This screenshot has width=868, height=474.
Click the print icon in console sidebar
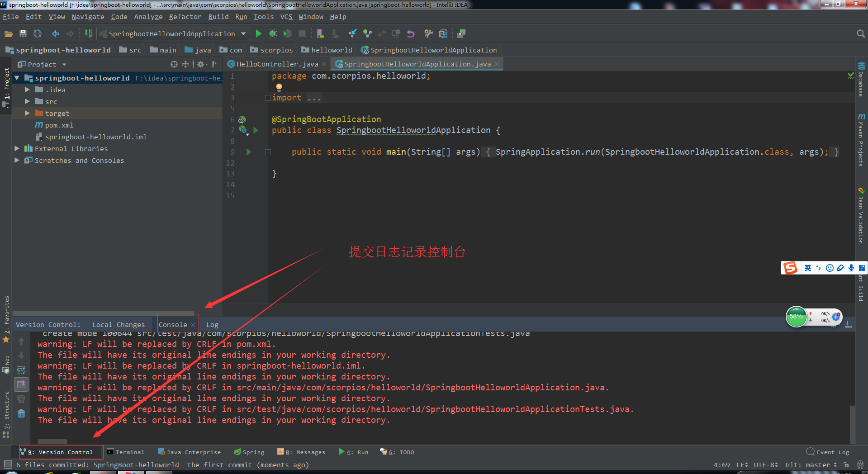[x=21, y=399]
